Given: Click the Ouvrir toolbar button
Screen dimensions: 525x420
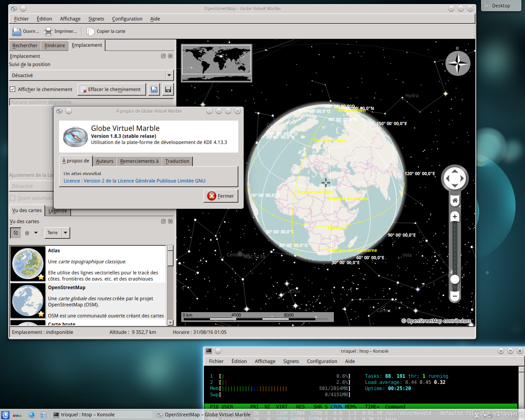Looking at the screenshot, I should pyautogui.click(x=26, y=31).
